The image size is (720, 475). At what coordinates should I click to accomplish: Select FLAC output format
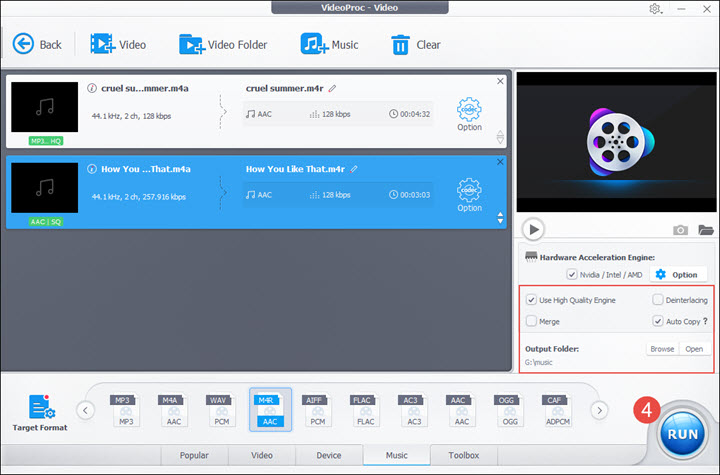(366, 410)
